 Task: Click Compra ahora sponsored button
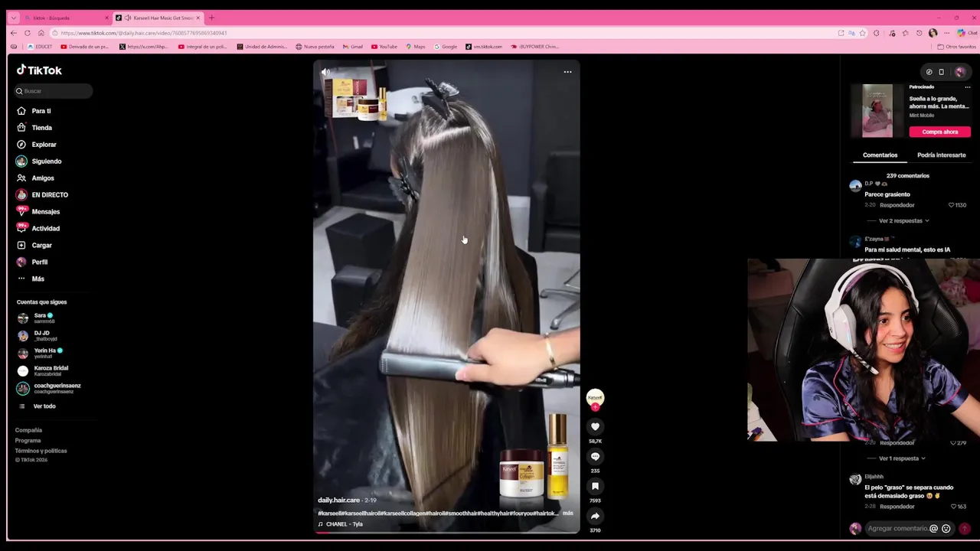tap(939, 132)
